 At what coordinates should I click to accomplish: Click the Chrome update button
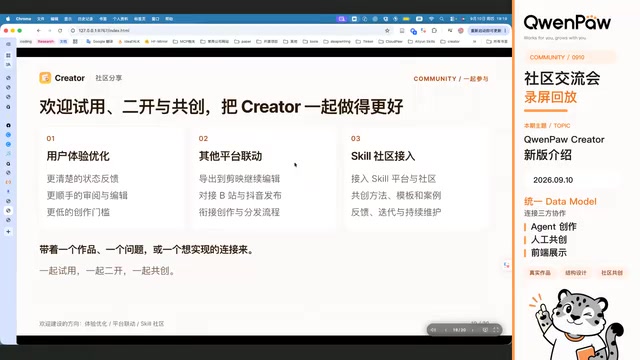tap(488, 31)
